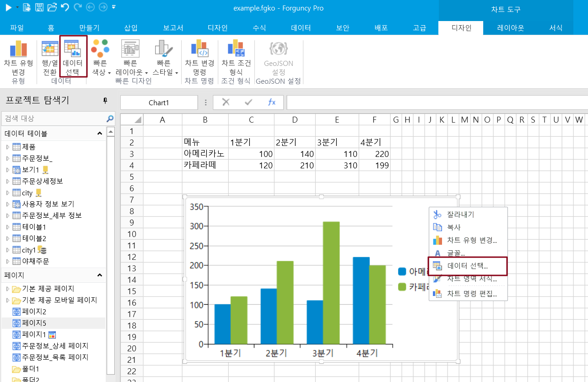Click the 행/열 전환 ribbon icon
Screen dimensions: 588x382
click(49, 49)
